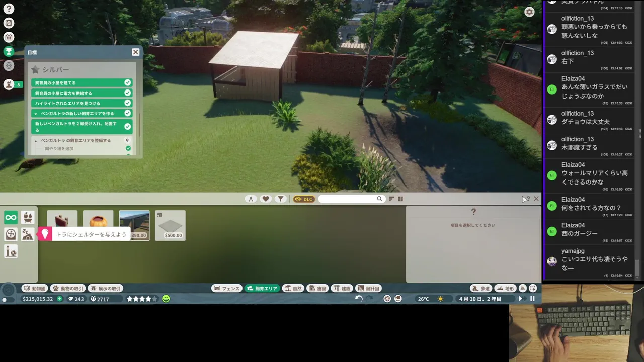Open the help question mark icon
Screen dimensions: 644x362
(x=9, y=9)
